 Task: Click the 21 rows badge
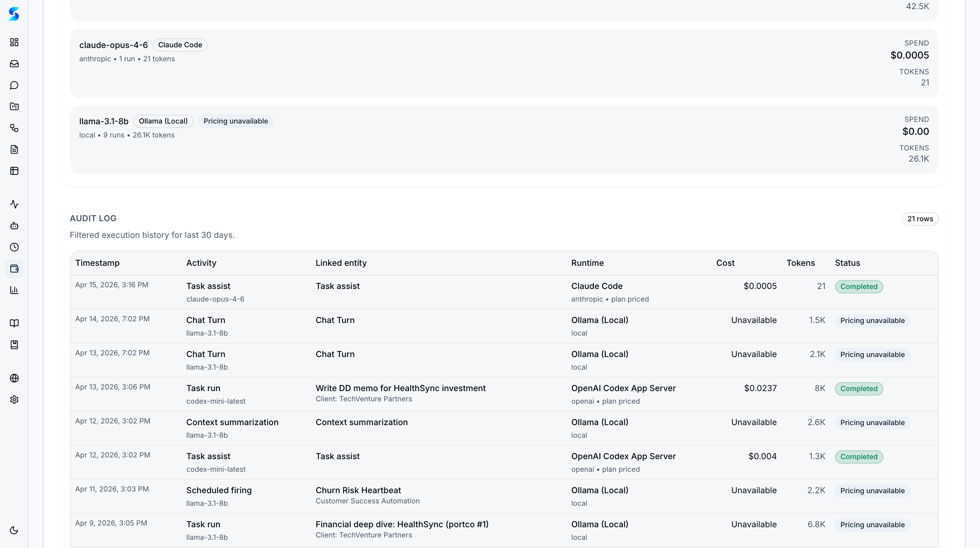tap(920, 219)
